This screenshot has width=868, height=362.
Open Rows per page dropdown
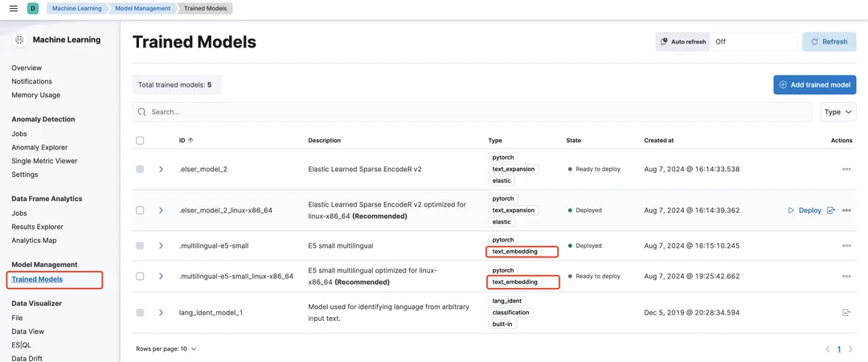166,349
